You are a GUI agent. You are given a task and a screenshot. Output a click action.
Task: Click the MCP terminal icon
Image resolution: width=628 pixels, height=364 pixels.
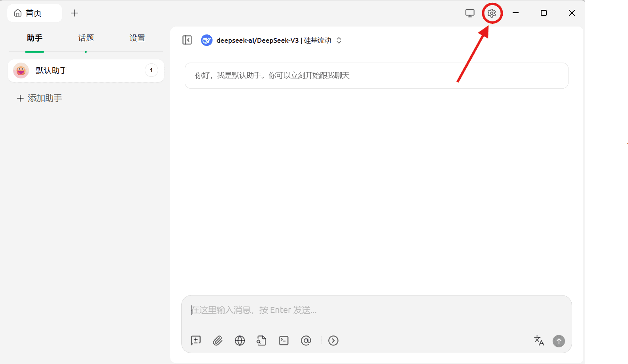coord(284,341)
